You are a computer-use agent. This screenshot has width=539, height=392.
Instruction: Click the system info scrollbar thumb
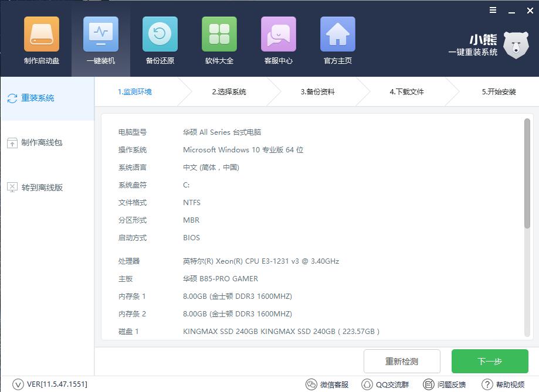527,173
